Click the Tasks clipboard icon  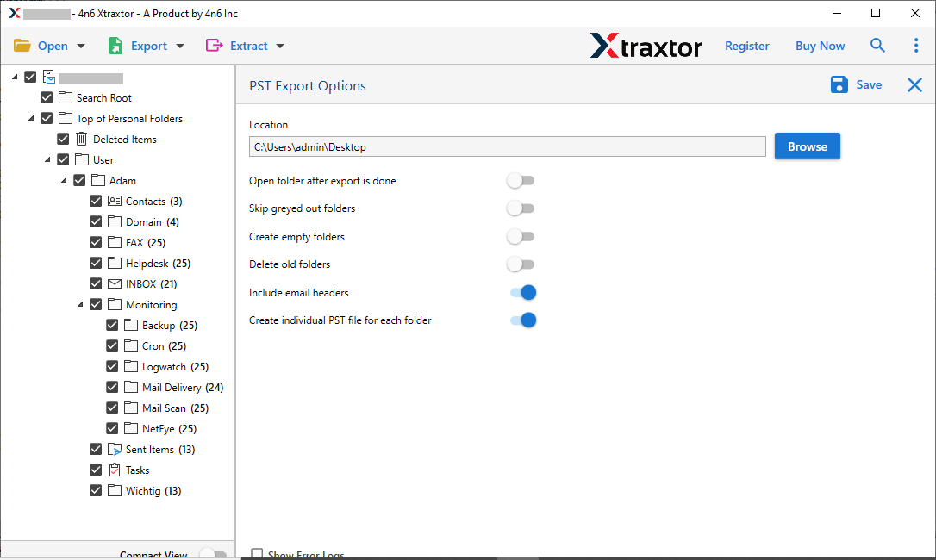point(115,470)
